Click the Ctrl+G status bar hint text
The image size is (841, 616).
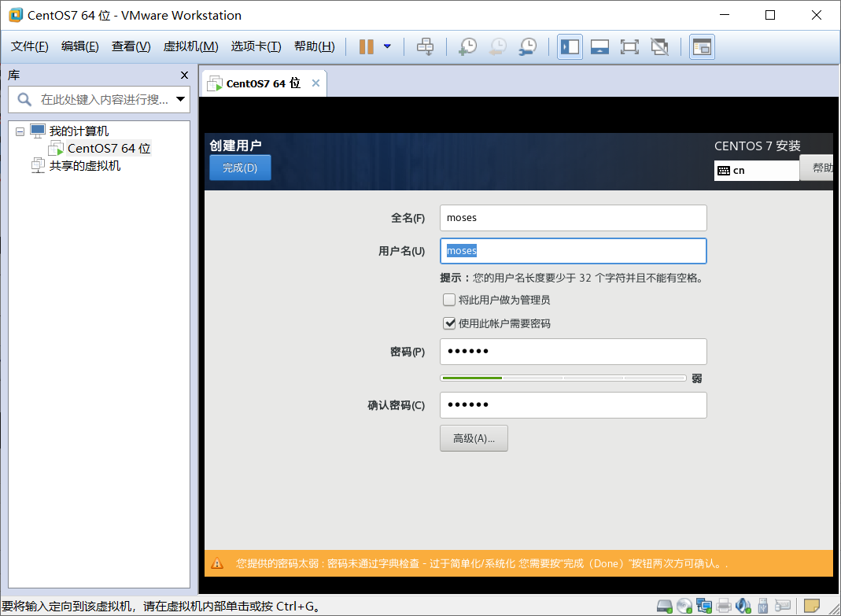click(x=161, y=607)
